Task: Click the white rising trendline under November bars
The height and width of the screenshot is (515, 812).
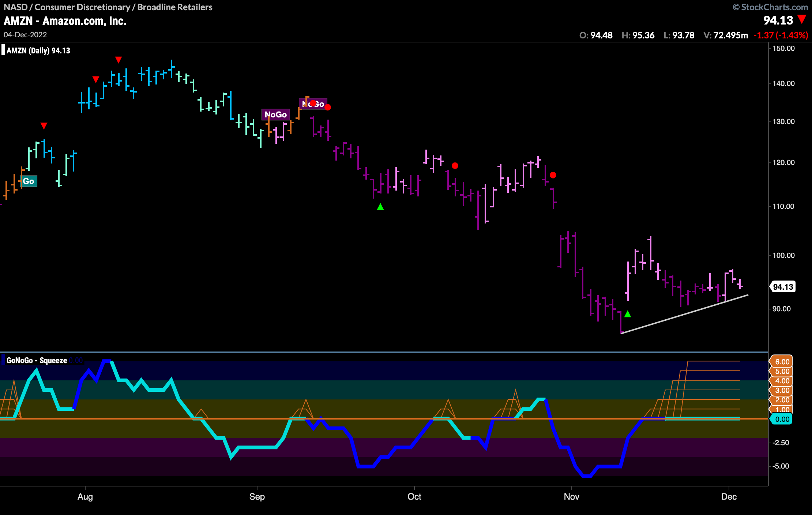Action: (684, 314)
